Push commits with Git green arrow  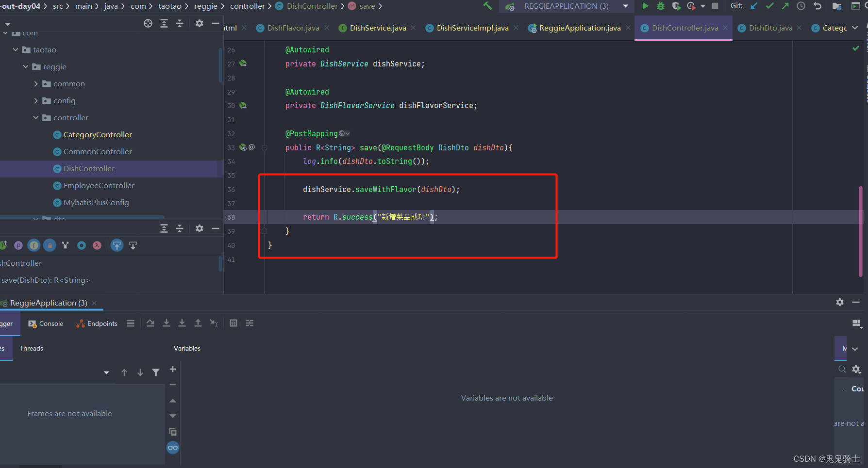(785, 6)
